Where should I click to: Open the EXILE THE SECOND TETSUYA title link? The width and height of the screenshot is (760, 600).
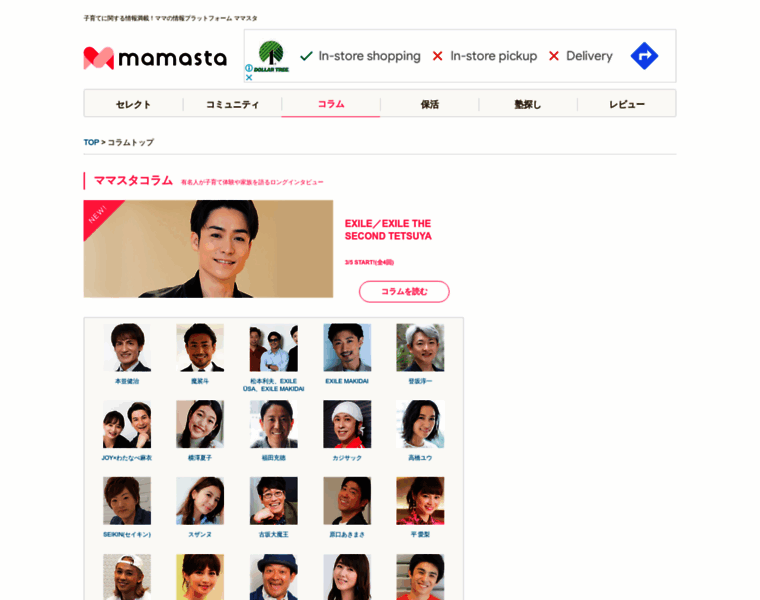click(x=388, y=230)
